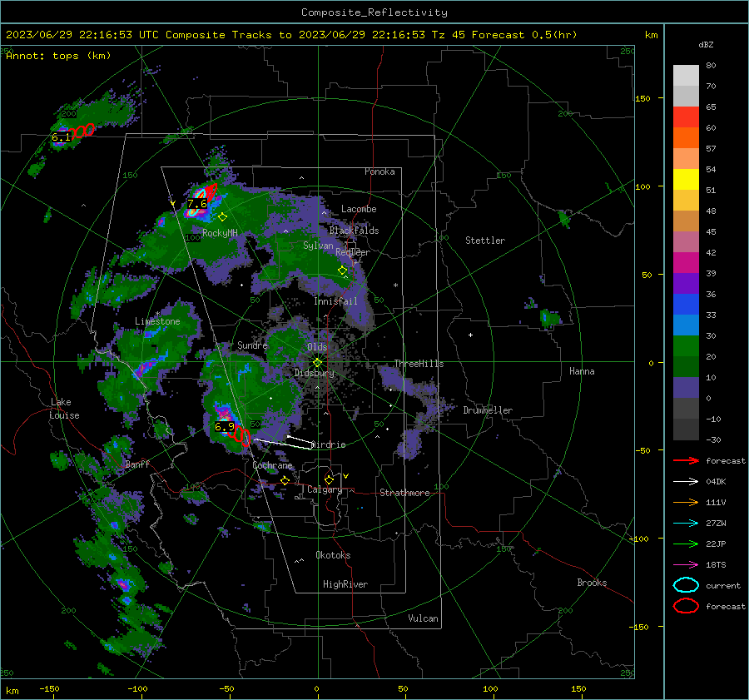This screenshot has height=700, width=749.
Task: Select the orange 111V arrow legend entry
Action: 686,502
